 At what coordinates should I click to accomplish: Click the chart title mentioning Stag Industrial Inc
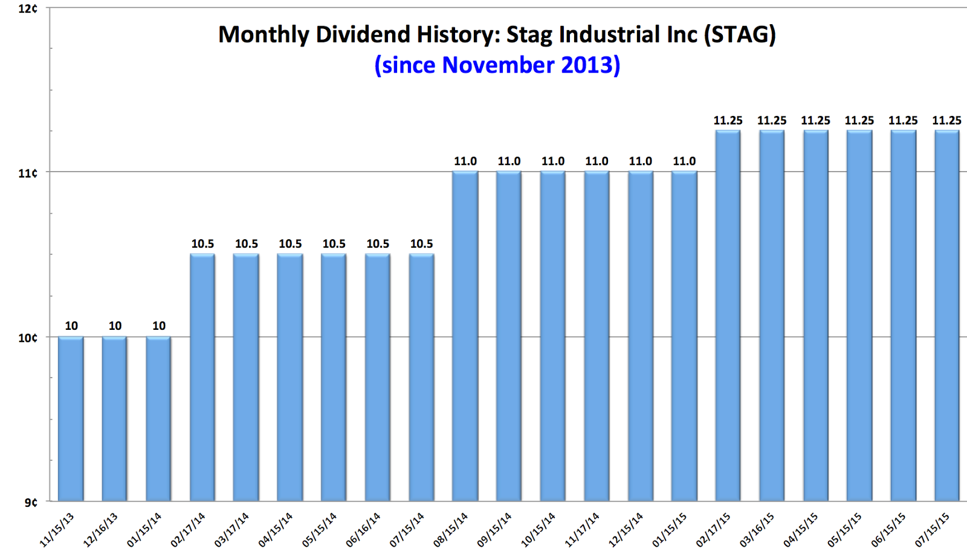tap(497, 35)
